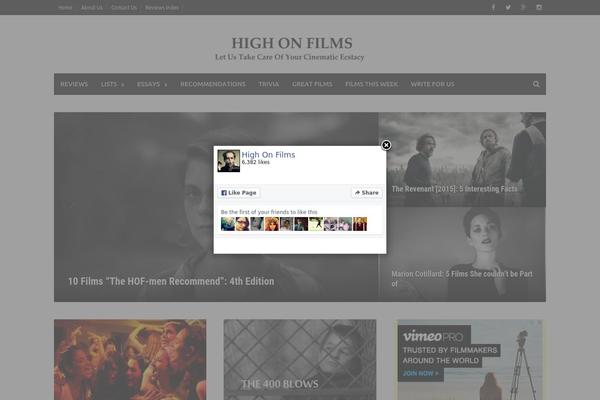This screenshot has height=400, width=600.
Task: Open the Reviews menu item
Action: coord(74,84)
